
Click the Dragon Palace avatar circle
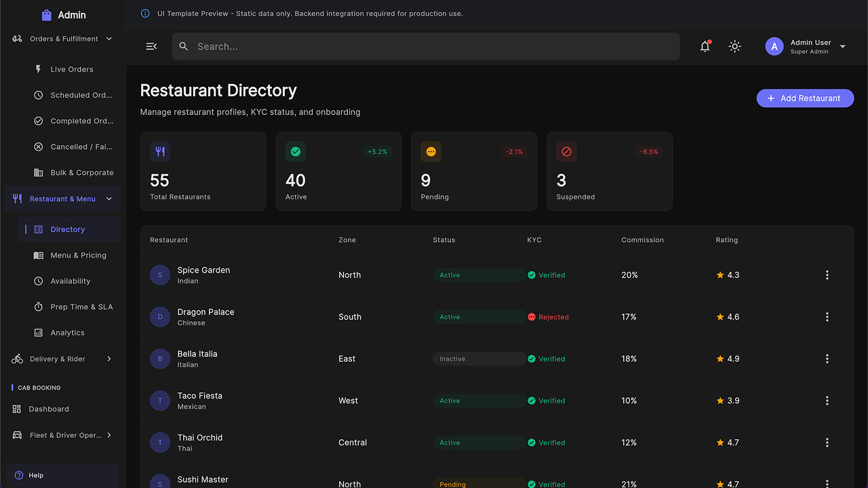160,317
